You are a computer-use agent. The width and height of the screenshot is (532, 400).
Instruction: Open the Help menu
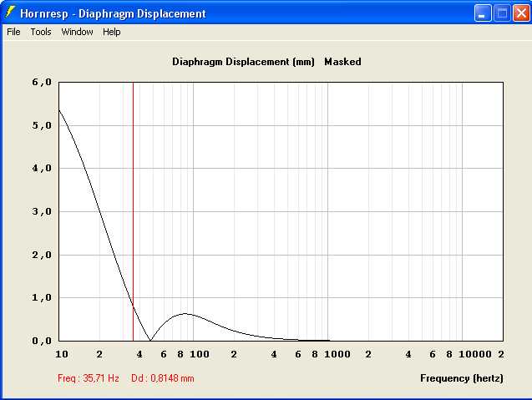(112, 32)
